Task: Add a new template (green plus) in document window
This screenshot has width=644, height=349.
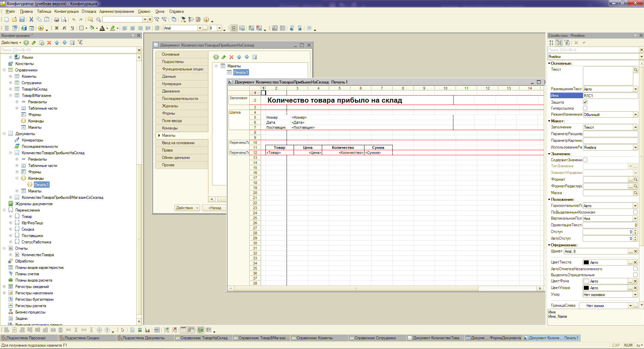Action: coord(216,57)
